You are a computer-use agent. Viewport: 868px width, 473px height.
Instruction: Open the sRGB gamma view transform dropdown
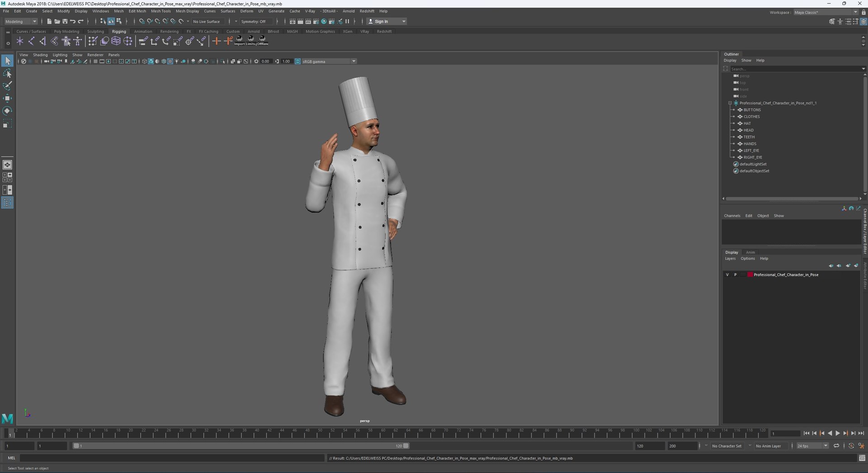point(329,61)
